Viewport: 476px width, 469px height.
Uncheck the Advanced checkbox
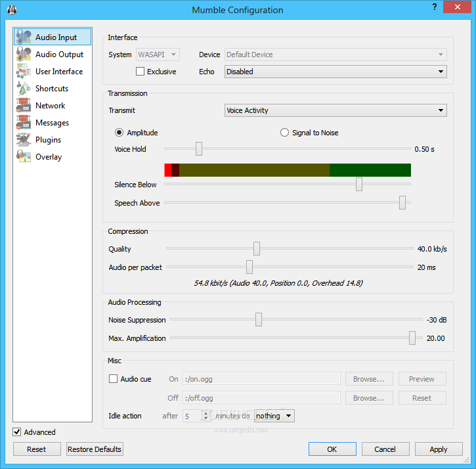point(16,432)
